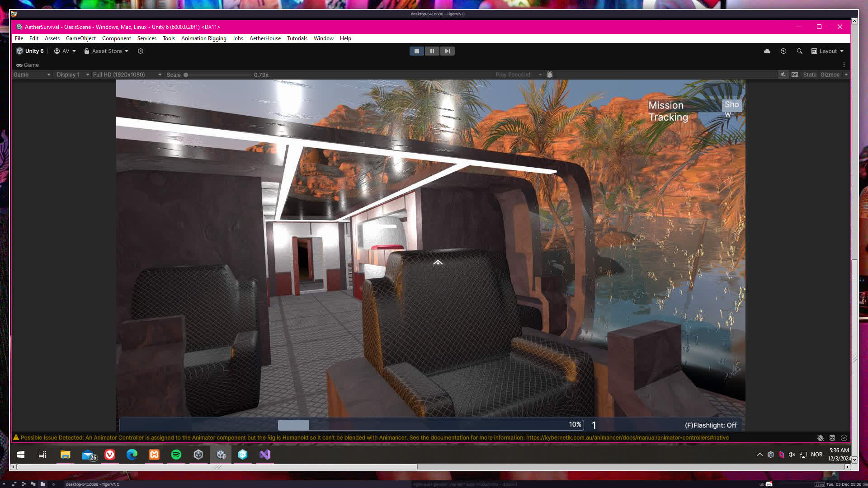Open Unity Cloud services icon

(x=767, y=51)
